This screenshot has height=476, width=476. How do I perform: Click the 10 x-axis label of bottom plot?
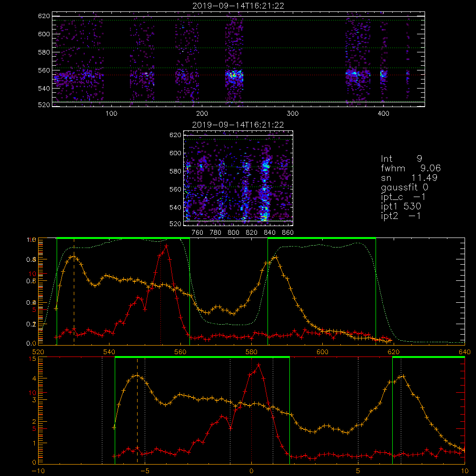click(465, 471)
